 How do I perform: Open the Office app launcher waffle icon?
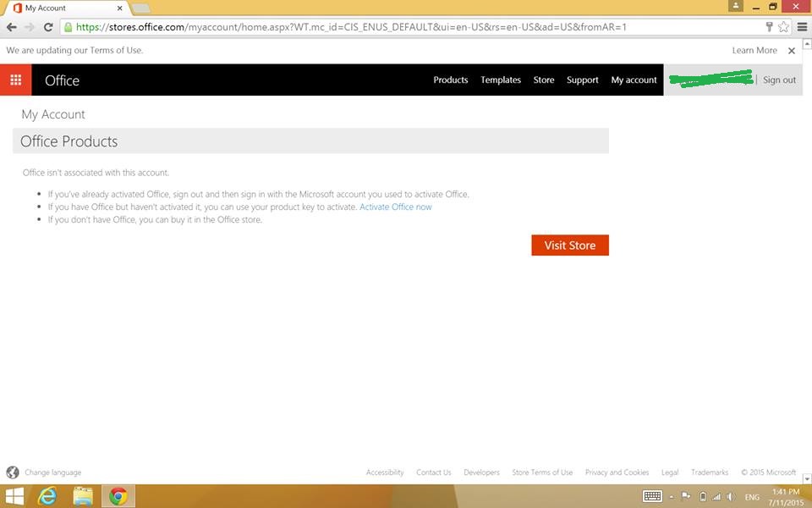(15, 80)
